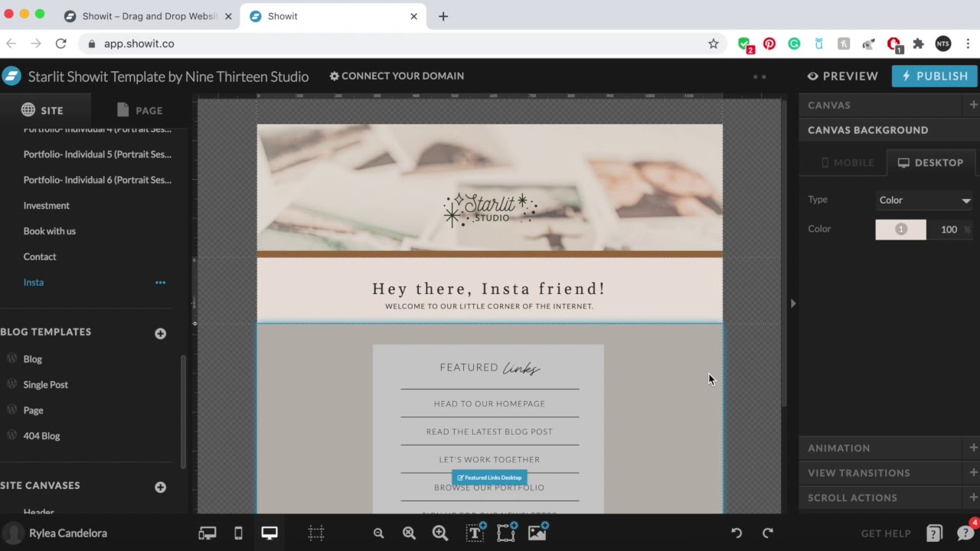Expand the Canvas panel section
980x551 pixels.
(x=973, y=105)
